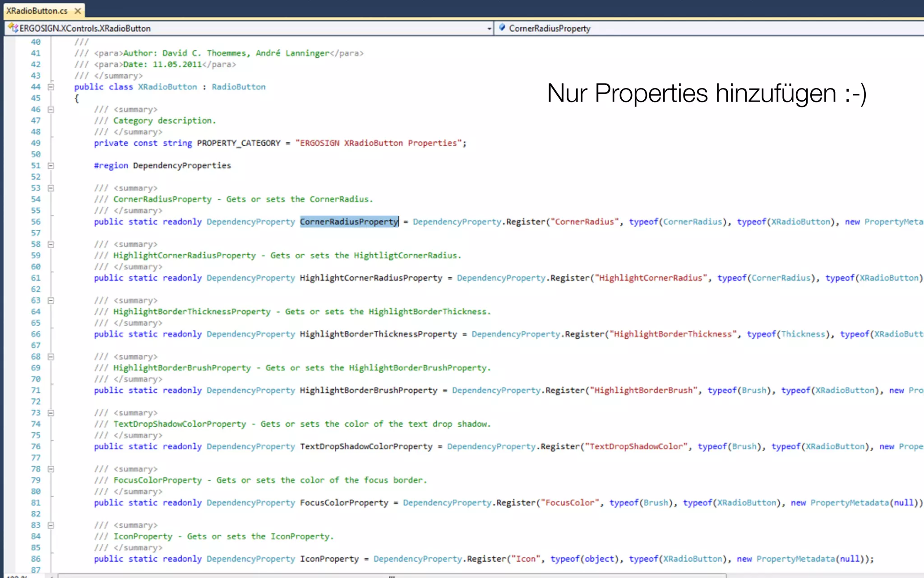Collapse IconProperty summary at line 83
Image resolution: width=924 pixels, height=578 pixels.
pos(51,525)
